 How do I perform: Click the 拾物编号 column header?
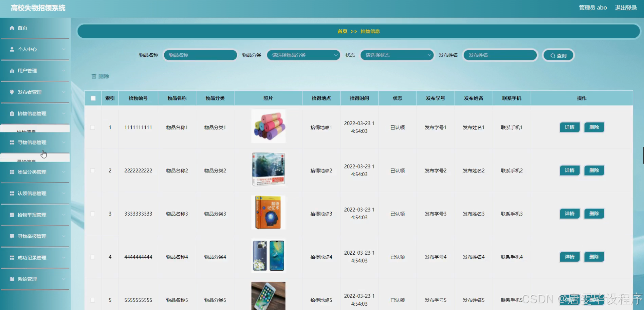(138, 98)
